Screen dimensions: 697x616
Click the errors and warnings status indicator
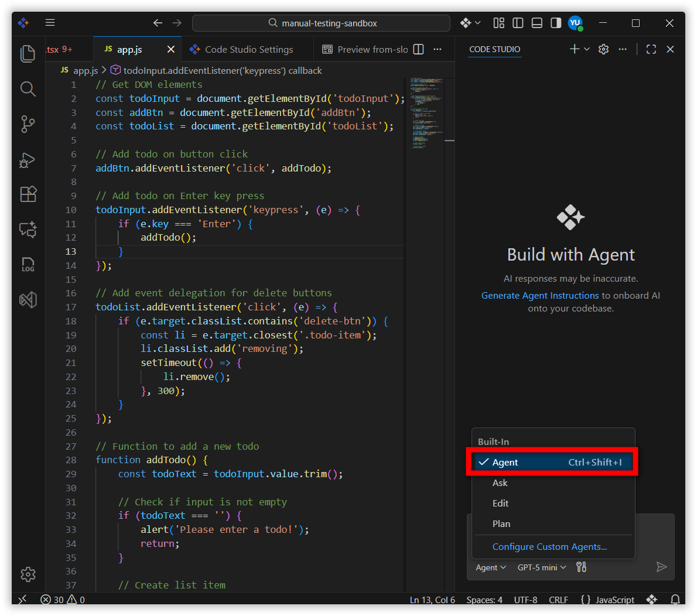[63, 600]
